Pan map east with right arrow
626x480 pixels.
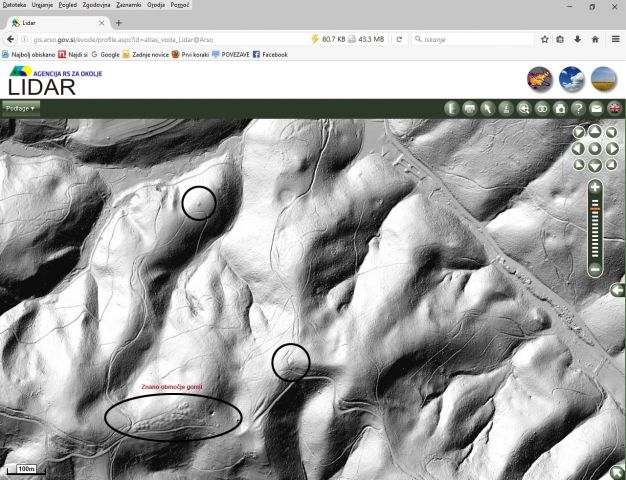click(612, 149)
